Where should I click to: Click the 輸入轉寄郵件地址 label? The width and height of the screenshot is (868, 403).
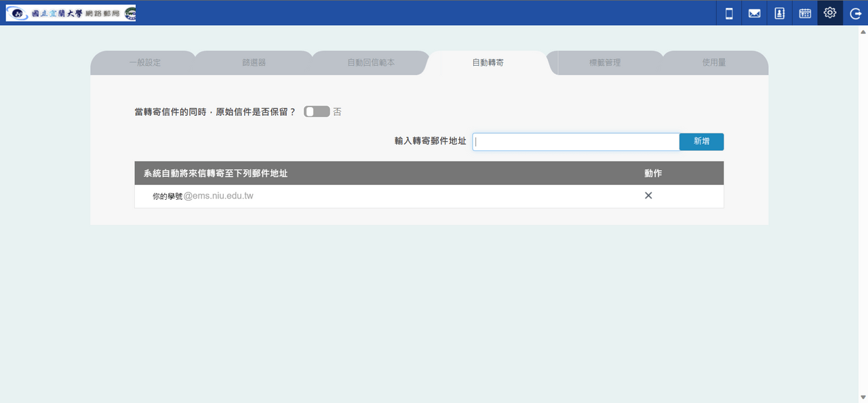pos(430,142)
